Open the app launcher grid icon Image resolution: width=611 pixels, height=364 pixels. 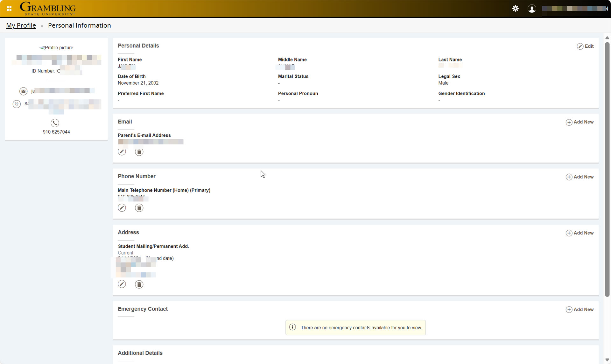[9, 8]
